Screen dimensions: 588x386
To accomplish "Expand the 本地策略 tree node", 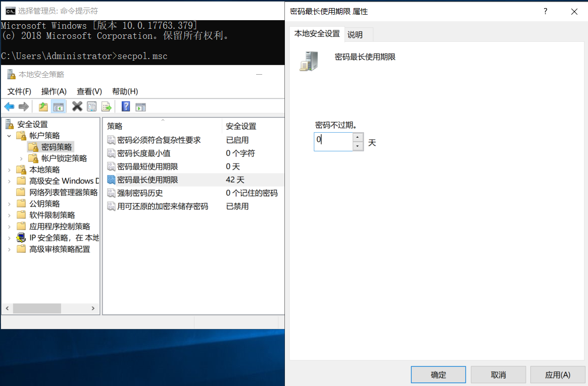I will point(10,170).
